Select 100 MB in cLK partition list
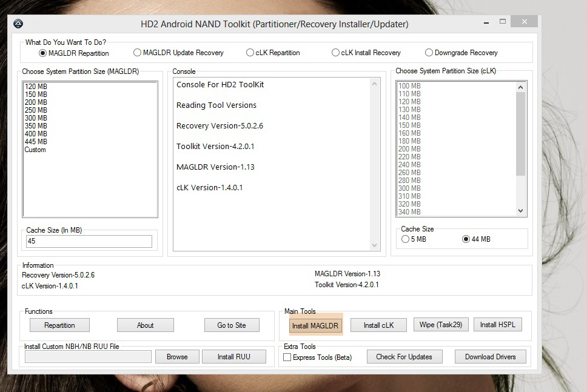The image size is (587, 392). click(x=409, y=85)
